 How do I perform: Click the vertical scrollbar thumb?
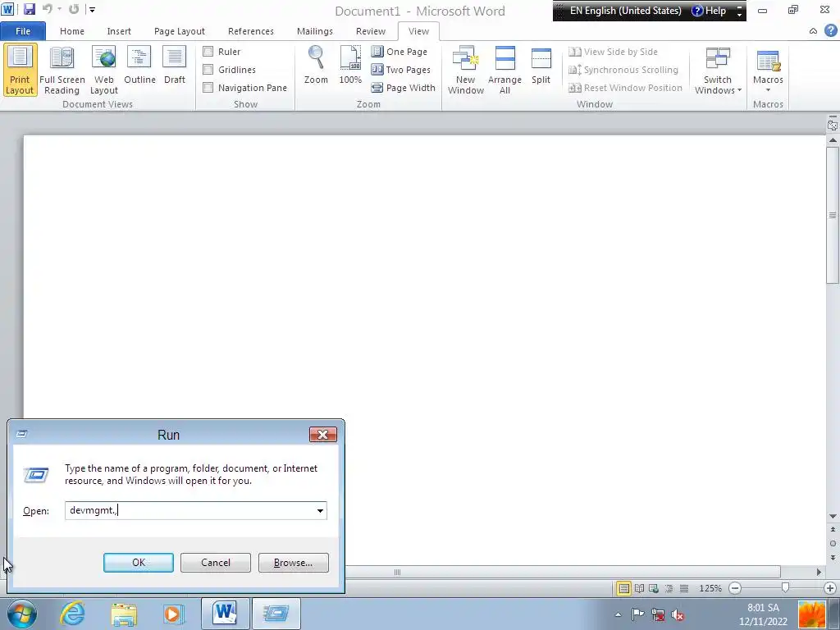[833, 214]
